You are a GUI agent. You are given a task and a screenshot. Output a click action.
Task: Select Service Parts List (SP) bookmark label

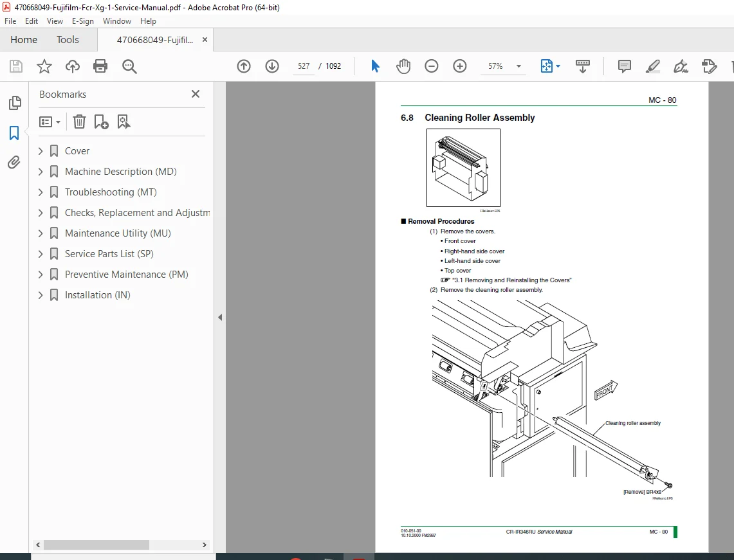click(x=109, y=254)
